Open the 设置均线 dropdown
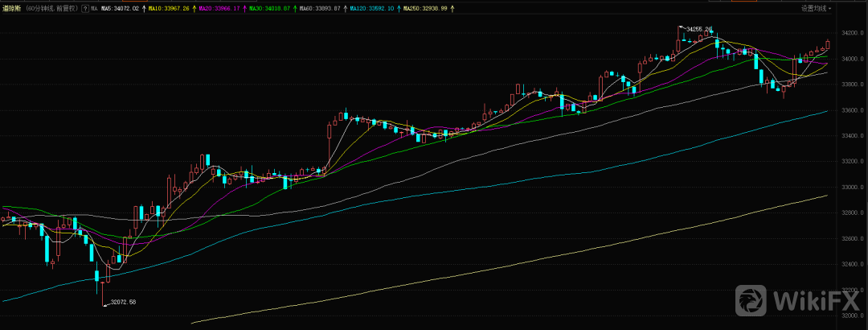This screenshot has width=868, height=330. point(817,8)
